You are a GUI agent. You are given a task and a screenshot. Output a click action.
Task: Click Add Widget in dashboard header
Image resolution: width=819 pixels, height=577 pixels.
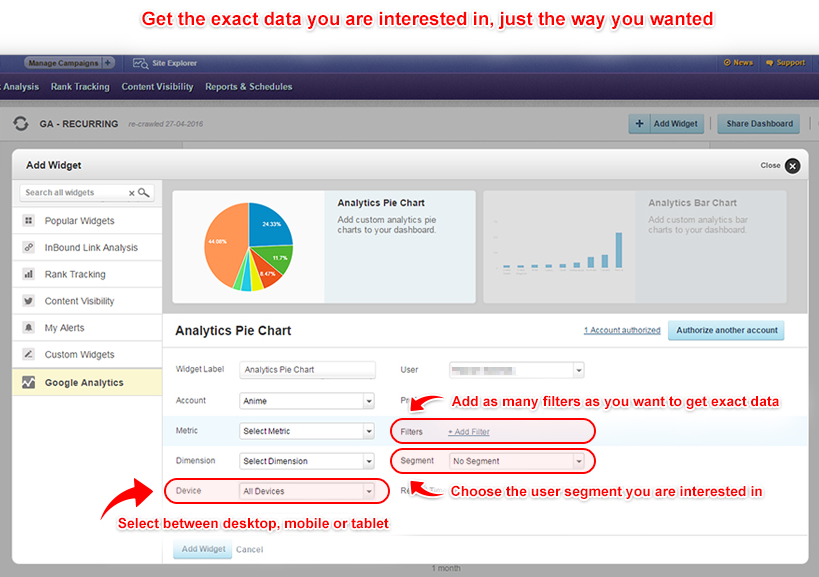pyautogui.click(x=666, y=124)
